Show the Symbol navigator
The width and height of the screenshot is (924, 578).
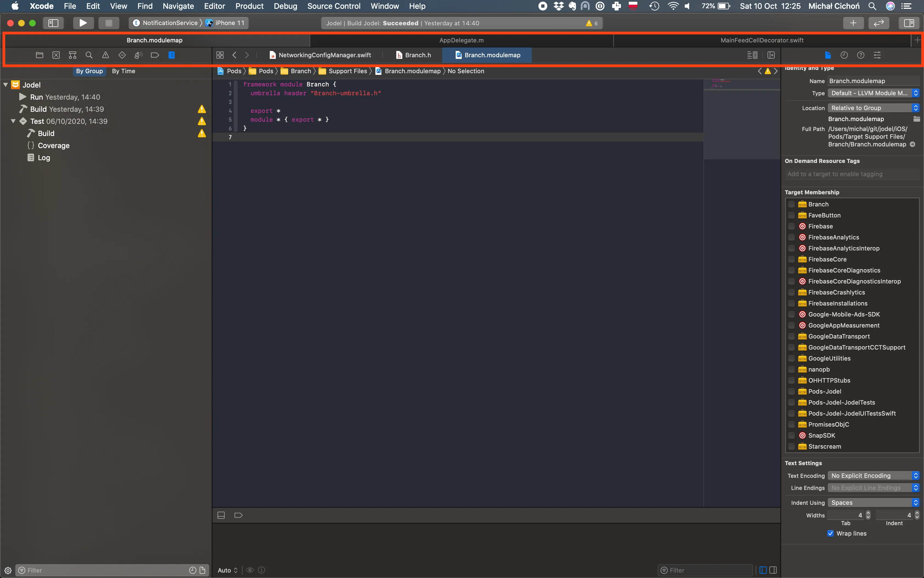(73, 55)
